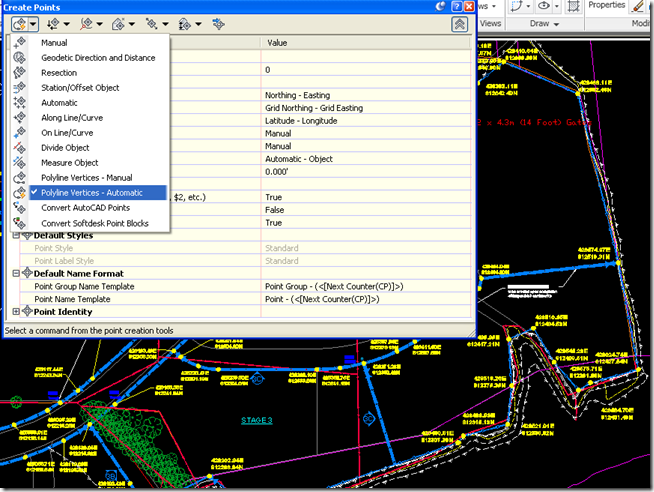
Task: Click the Automatic entry icon
Action: point(20,103)
